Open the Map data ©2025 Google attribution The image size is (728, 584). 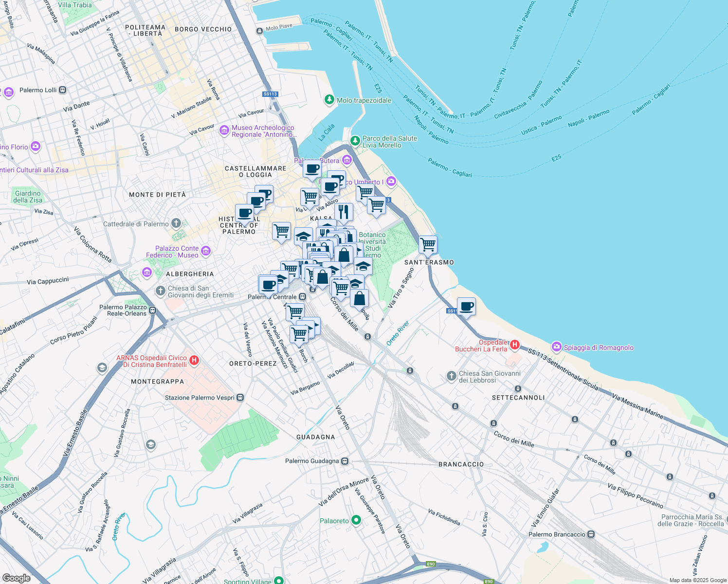tap(697, 580)
